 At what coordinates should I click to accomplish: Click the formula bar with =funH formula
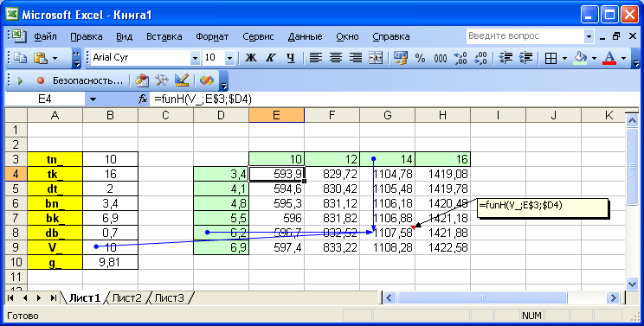pos(395,99)
